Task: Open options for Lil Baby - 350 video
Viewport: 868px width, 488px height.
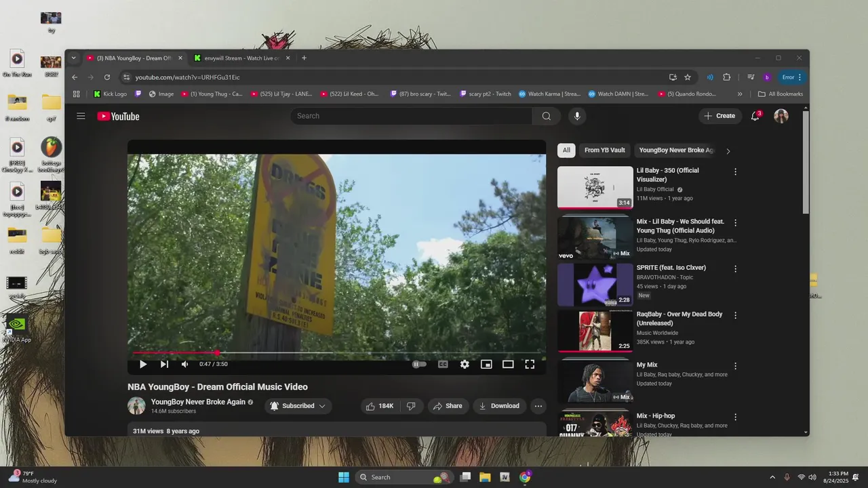Action: pyautogui.click(x=735, y=171)
